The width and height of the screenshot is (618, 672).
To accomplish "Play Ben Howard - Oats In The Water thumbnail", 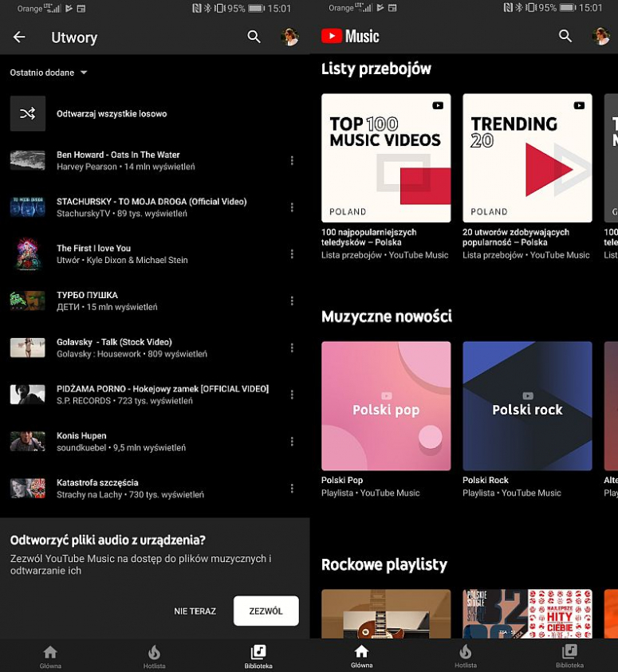I will click(28, 160).
